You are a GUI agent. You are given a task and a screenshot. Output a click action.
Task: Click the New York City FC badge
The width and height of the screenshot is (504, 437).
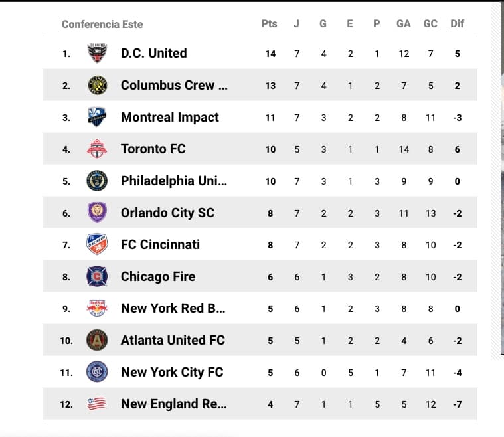pos(97,372)
